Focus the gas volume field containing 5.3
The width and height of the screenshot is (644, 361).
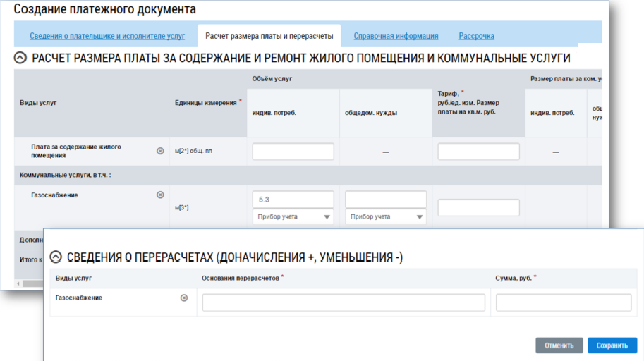293,200
